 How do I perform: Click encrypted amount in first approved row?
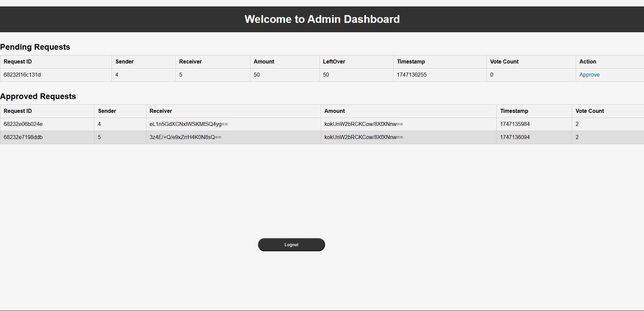(363, 124)
